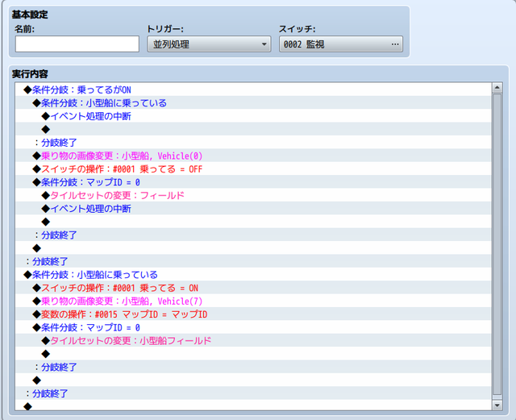Select the row 乗り物の画像変更:小型船, Vehicle(7)
The image size is (516, 420).
pos(253,301)
